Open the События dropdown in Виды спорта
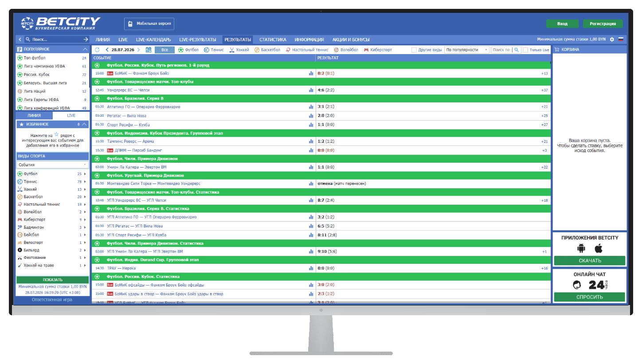 (52, 165)
